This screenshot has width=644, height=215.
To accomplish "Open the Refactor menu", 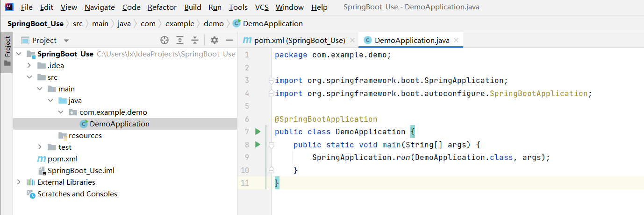I will click(162, 7).
